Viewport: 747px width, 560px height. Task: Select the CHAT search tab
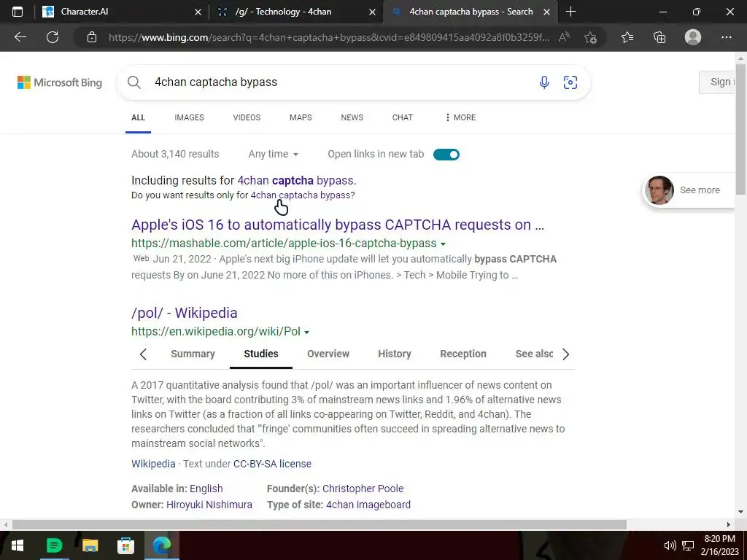(403, 117)
